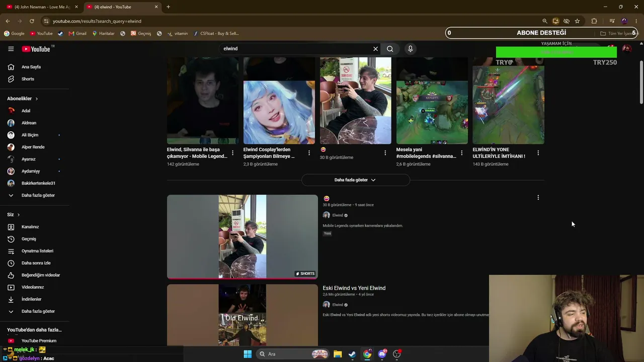Reload the page in the browser
This screenshot has width=644, height=362.
tap(32, 21)
